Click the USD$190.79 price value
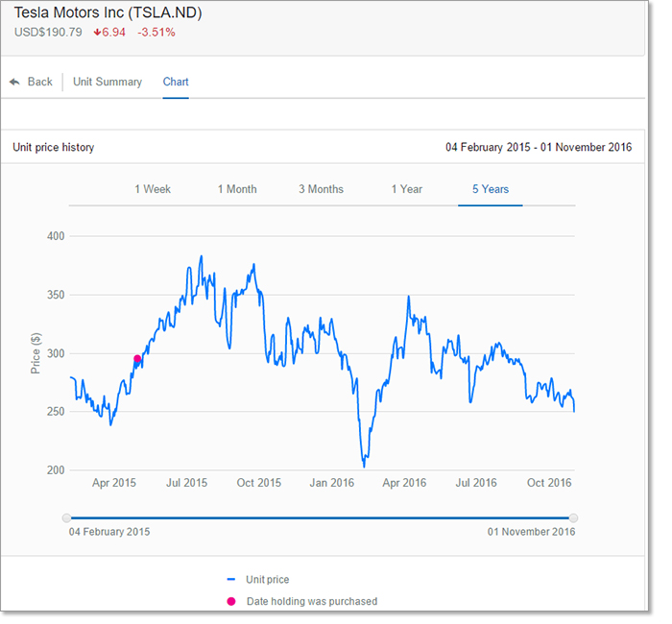672x624 pixels. point(48,32)
